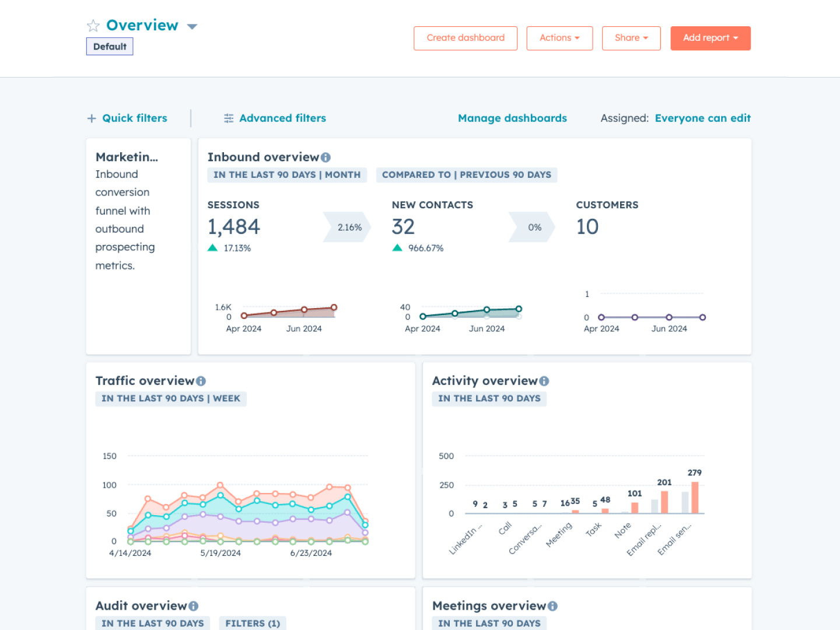Click the Marketing dashboard description card title
The image size is (840, 630).
pos(127,157)
